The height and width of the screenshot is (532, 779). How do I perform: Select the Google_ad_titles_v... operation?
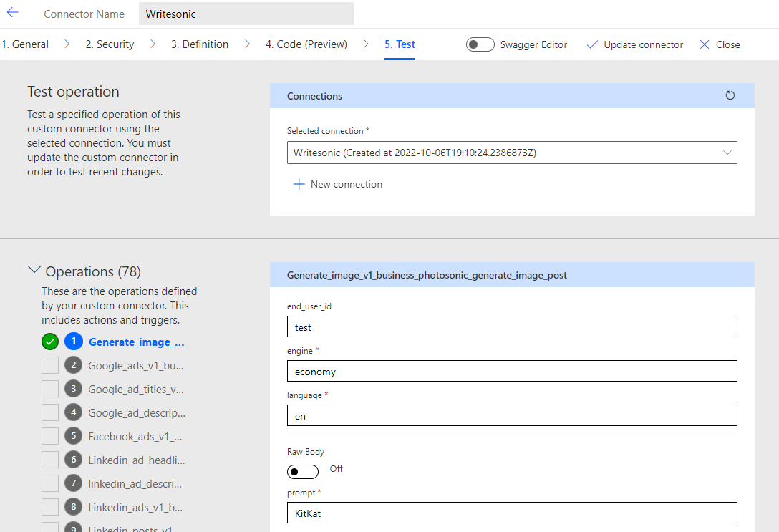point(136,389)
